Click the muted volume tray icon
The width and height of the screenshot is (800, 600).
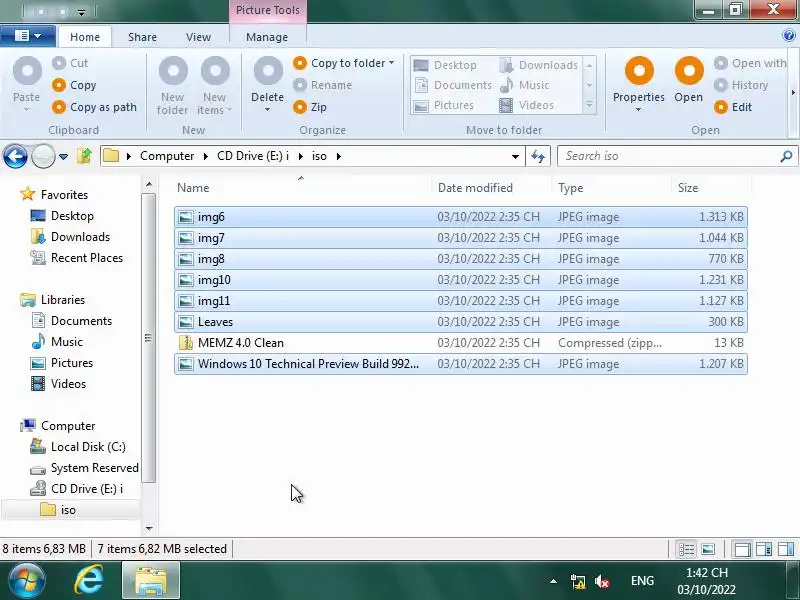coord(602,581)
